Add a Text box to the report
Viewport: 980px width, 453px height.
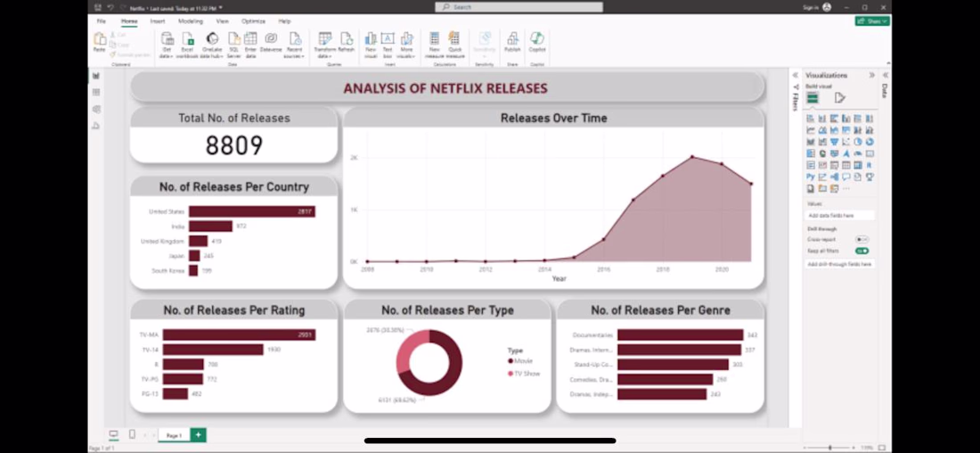[x=388, y=45]
